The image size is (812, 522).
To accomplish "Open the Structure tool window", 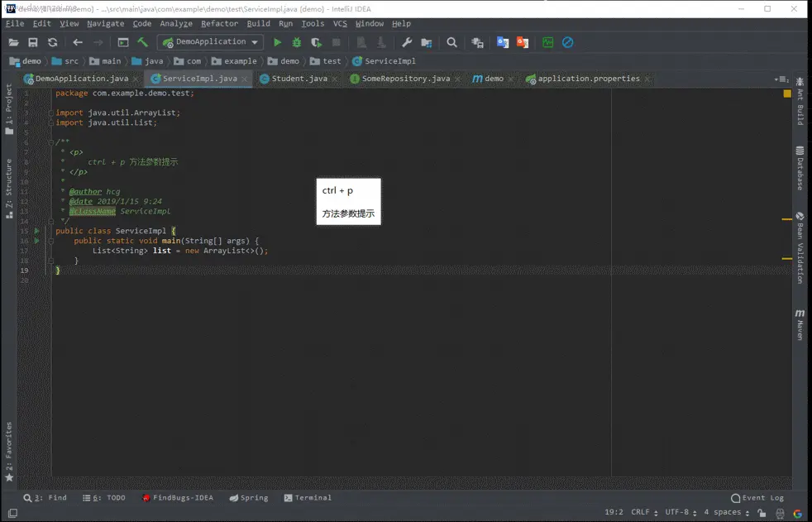I will click(x=9, y=189).
